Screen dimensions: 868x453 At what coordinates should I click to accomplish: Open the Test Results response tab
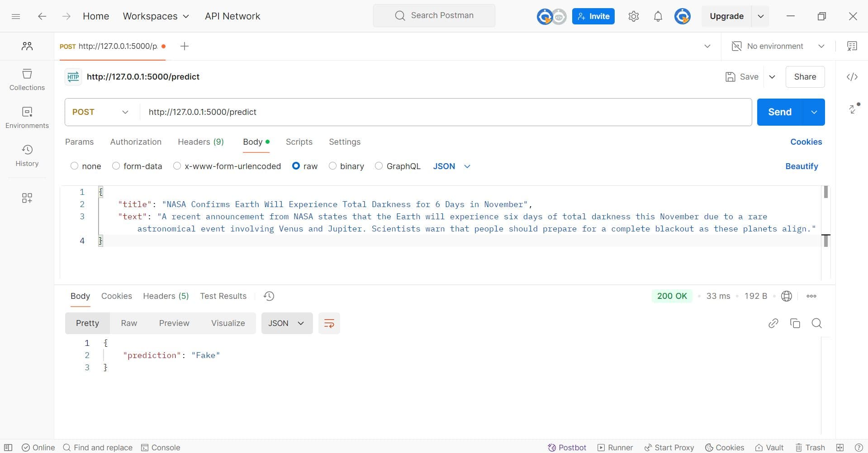point(223,296)
